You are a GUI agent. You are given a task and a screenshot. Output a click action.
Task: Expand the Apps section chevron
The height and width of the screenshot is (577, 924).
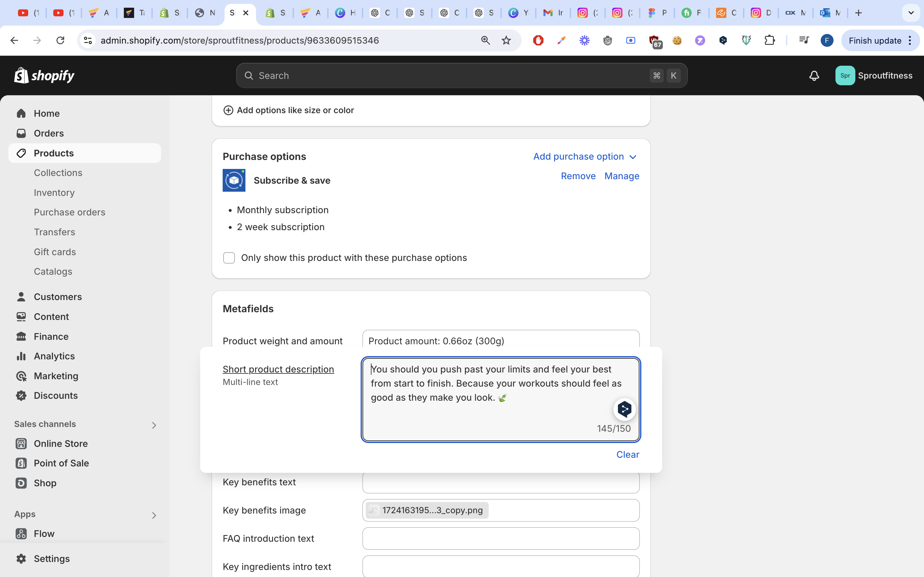click(154, 515)
